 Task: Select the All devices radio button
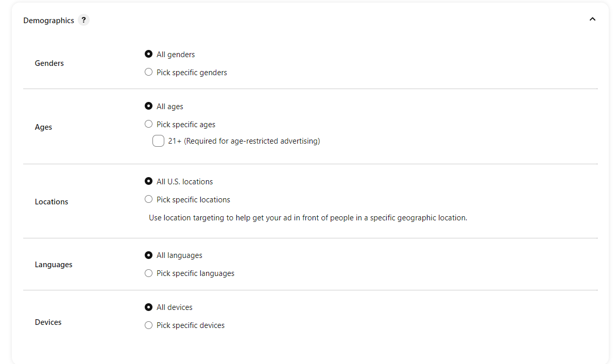149,307
